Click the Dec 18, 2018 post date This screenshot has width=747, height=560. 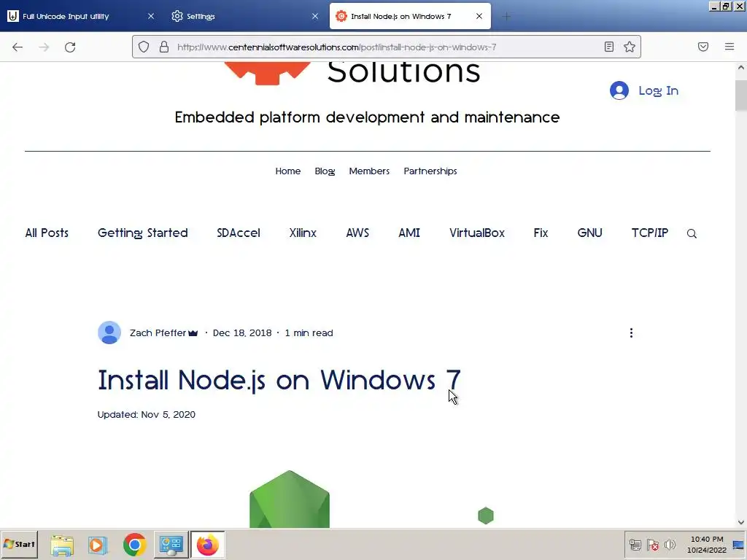[242, 332]
